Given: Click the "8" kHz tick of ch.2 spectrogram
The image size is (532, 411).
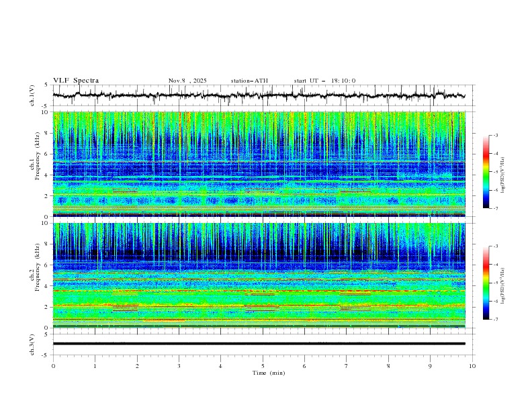Looking at the screenshot, I should (x=47, y=244).
